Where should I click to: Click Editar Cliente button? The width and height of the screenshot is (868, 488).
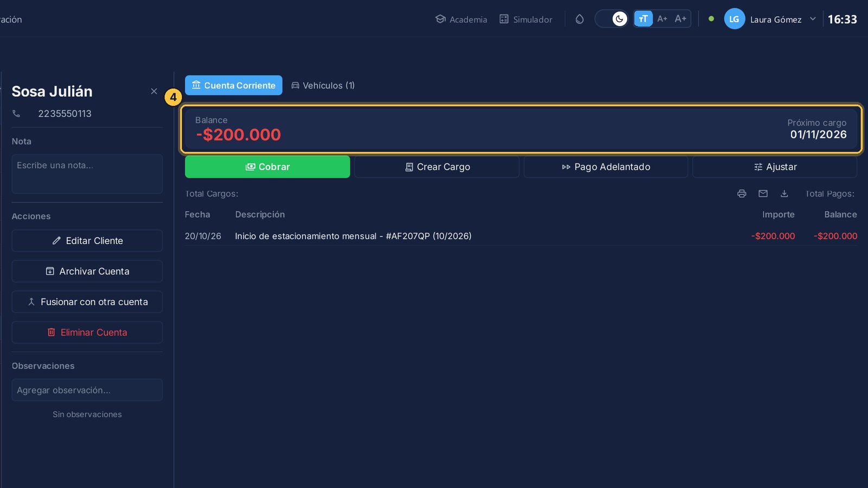87,240
